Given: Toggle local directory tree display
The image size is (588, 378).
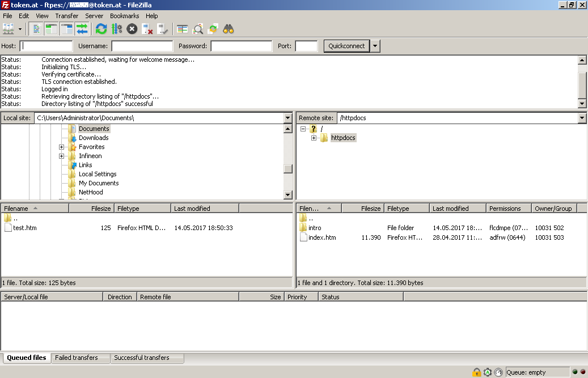Looking at the screenshot, I should 52,28.
